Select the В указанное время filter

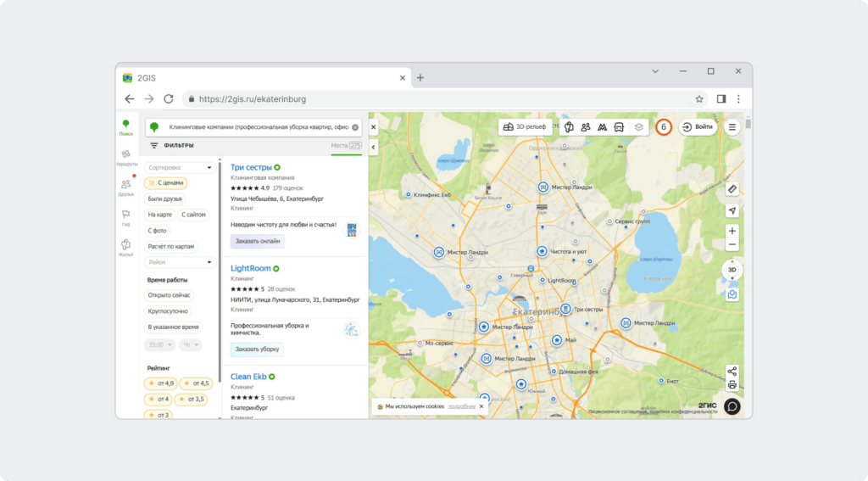coord(173,327)
